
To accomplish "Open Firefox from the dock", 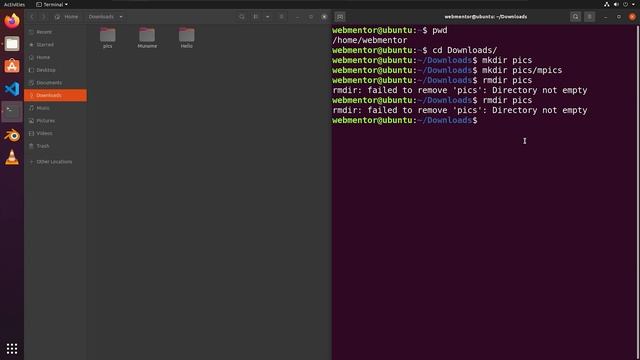I will click(x=12, y=20).
